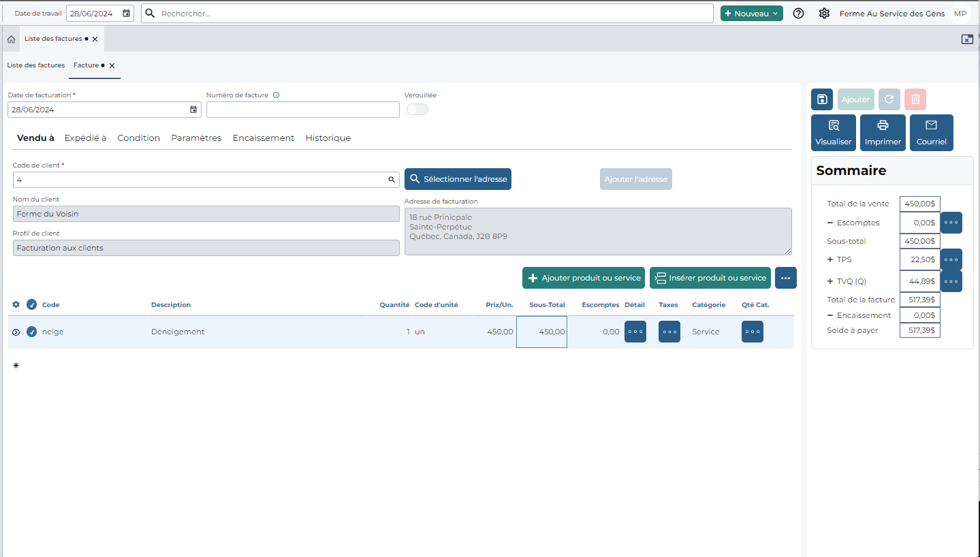
Task: Go to the home icon tab
Action: pyautogui.click(x=11, y=39)
